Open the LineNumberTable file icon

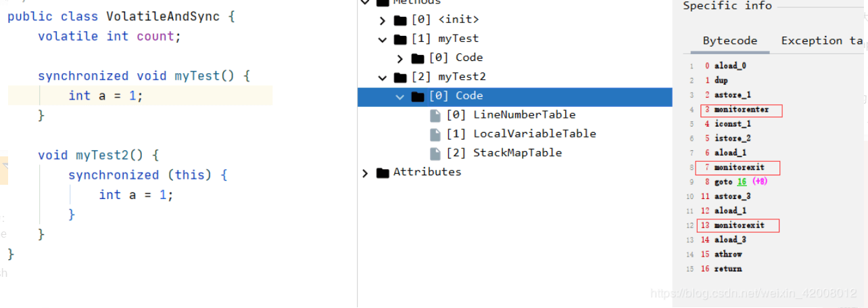click(x=436, y=115)
